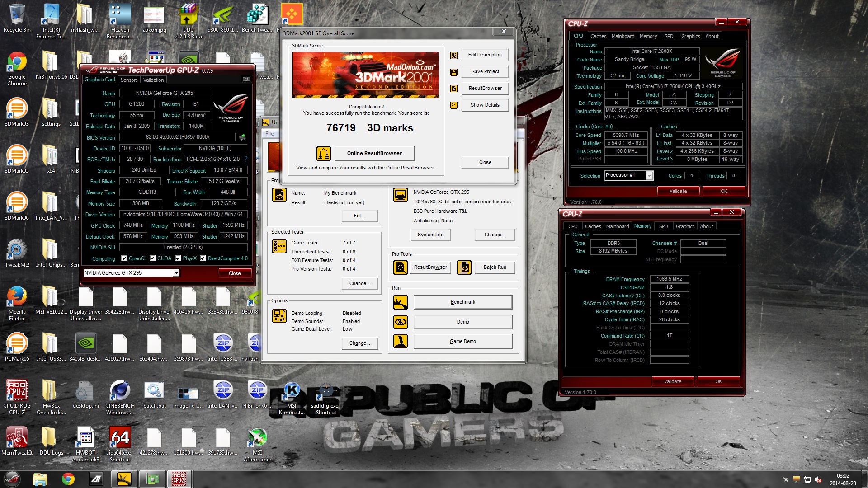The image size is (868, 488).
Task: Click the Save Project button
Action: click(485, 72)
